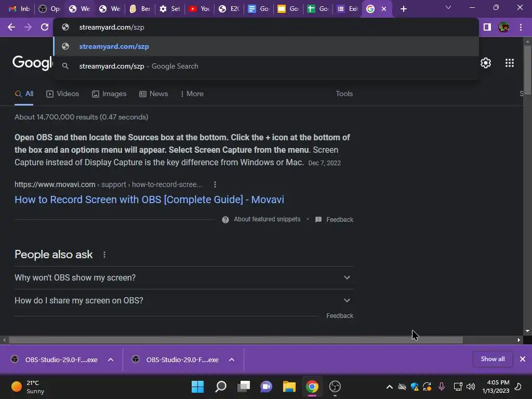The image size is (532, 399).
Task: Click the address bar text streamyard.com/szp
Action: [x=112, y=27]
